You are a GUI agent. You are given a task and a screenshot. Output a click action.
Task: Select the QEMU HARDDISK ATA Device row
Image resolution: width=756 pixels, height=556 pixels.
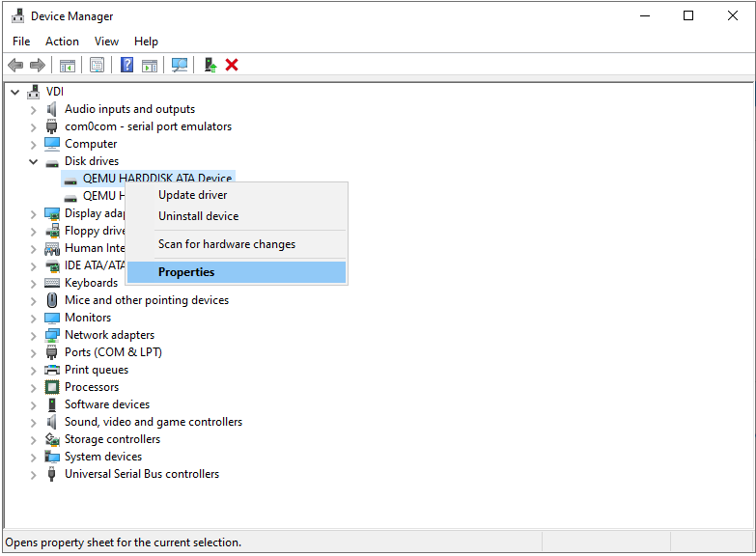pos(149,178)
